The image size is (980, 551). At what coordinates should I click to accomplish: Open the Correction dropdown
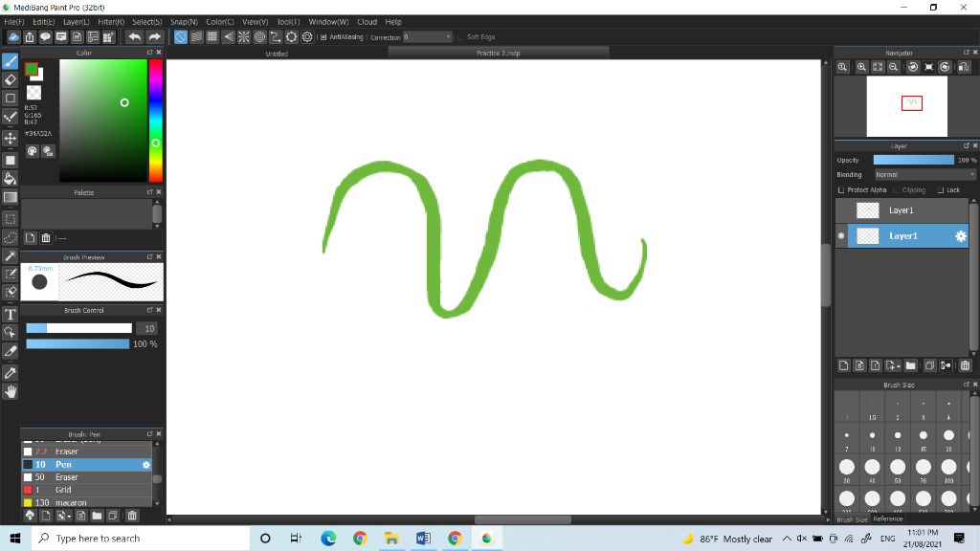428,37
